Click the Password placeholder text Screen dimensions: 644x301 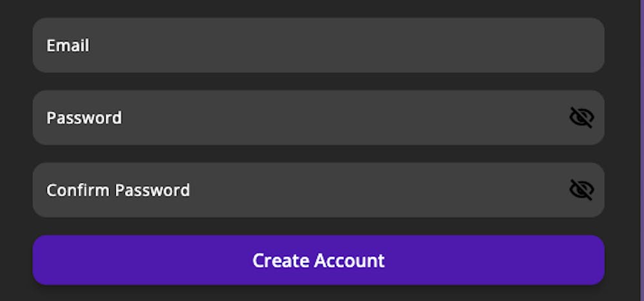(x=84, y=118)
